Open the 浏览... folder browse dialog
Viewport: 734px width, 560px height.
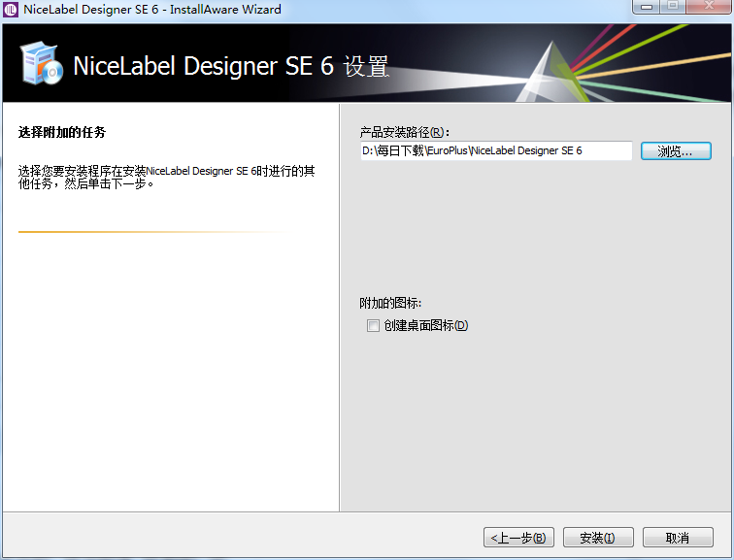(676, 151)
